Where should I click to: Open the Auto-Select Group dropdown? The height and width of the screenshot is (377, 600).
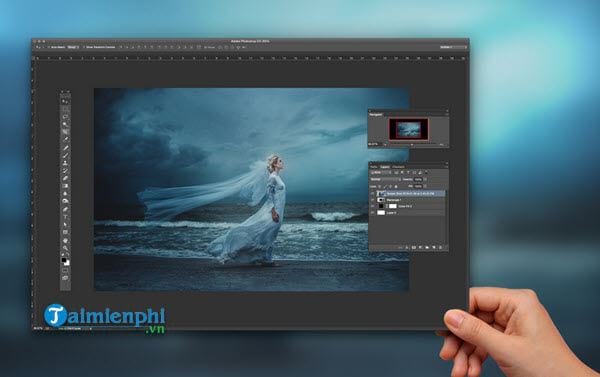coord(73,47)
